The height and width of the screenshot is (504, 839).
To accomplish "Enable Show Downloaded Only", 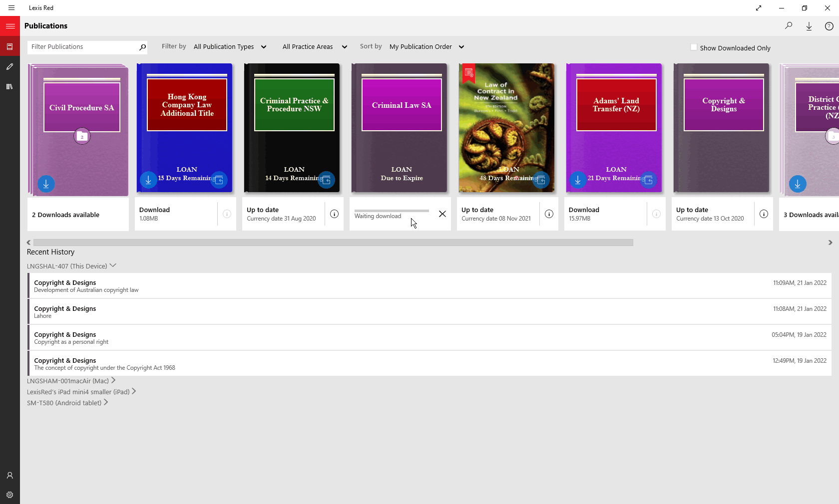I will pyautogui.click(x=694, y=46).
